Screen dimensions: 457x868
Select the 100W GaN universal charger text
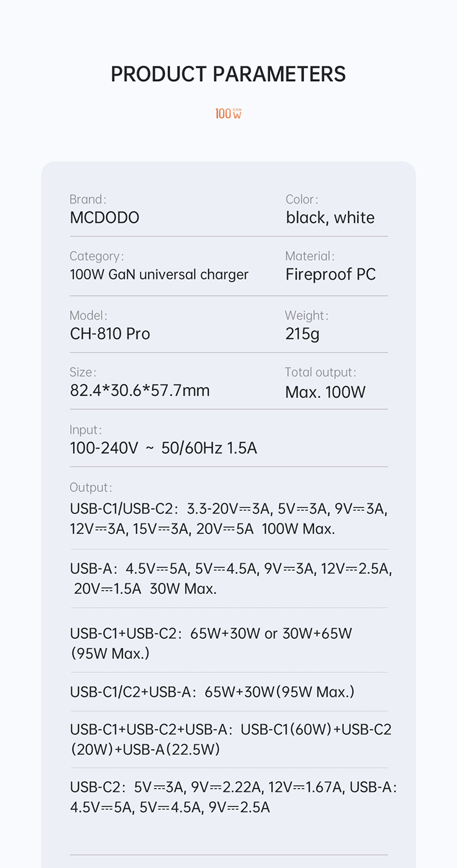(x=159, y=274)
